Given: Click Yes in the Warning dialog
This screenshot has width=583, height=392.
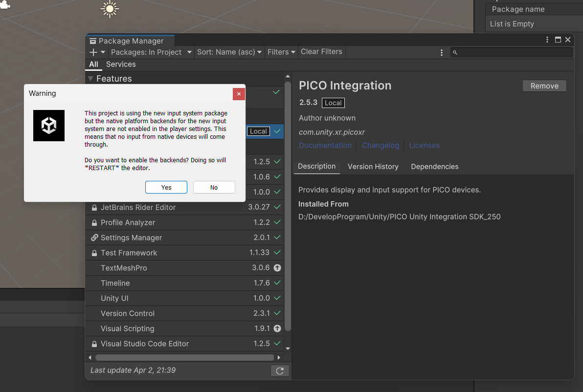Looking at the screenshot, I should [x=166, y=187].
